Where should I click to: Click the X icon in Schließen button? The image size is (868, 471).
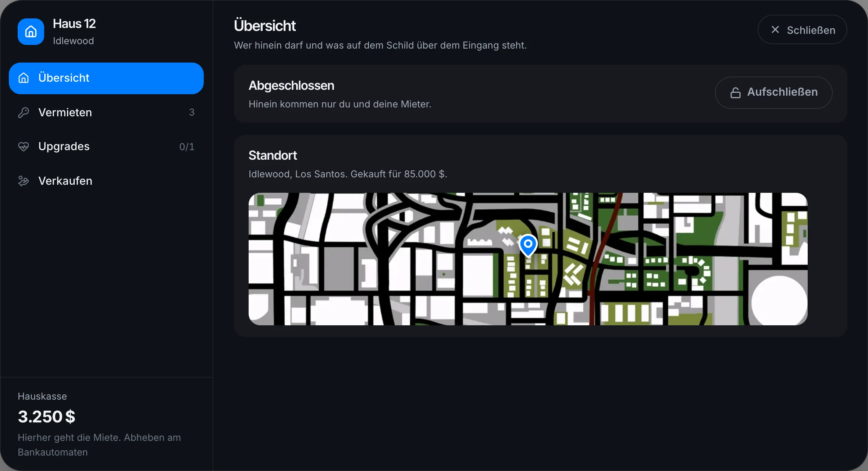tap(775, 30)
